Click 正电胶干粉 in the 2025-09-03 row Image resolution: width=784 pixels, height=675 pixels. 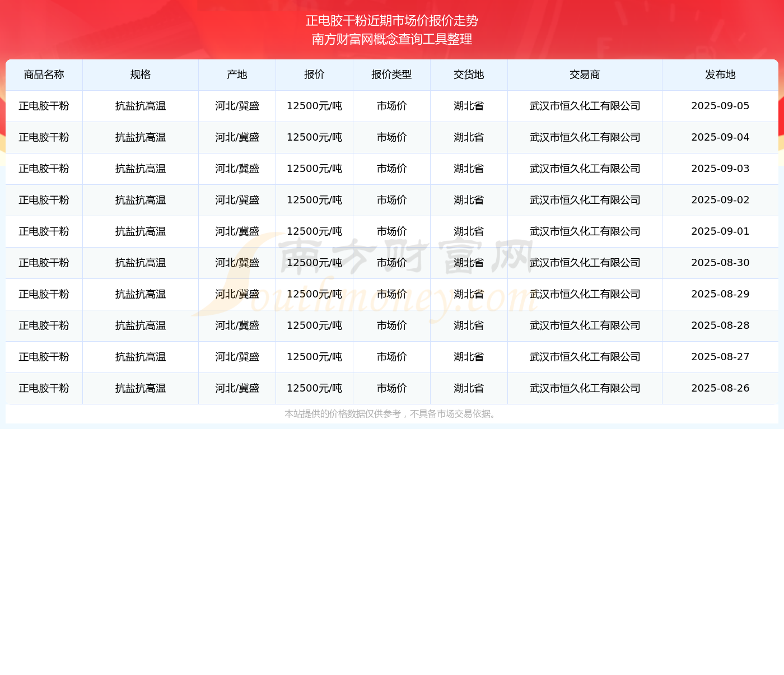(44, 169)
